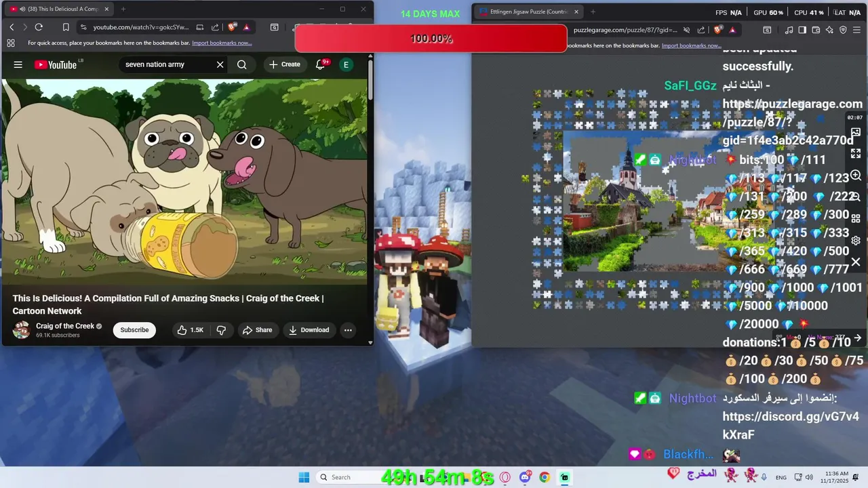Click Import bookmarks now in YouTube window
Viewport: 868px width, 488px height.
tap(222, 43)
